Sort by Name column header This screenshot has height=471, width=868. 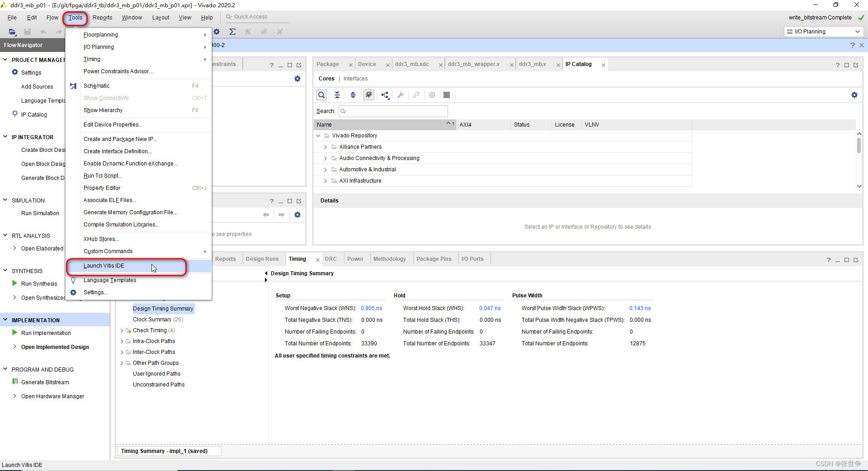click(384, 125)
